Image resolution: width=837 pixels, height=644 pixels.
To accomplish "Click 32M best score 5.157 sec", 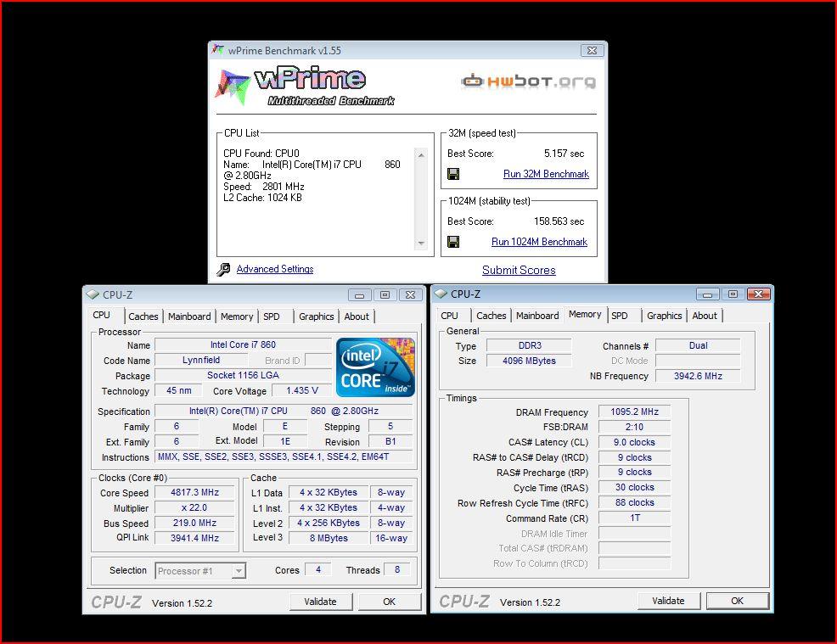I will point(564,154).
